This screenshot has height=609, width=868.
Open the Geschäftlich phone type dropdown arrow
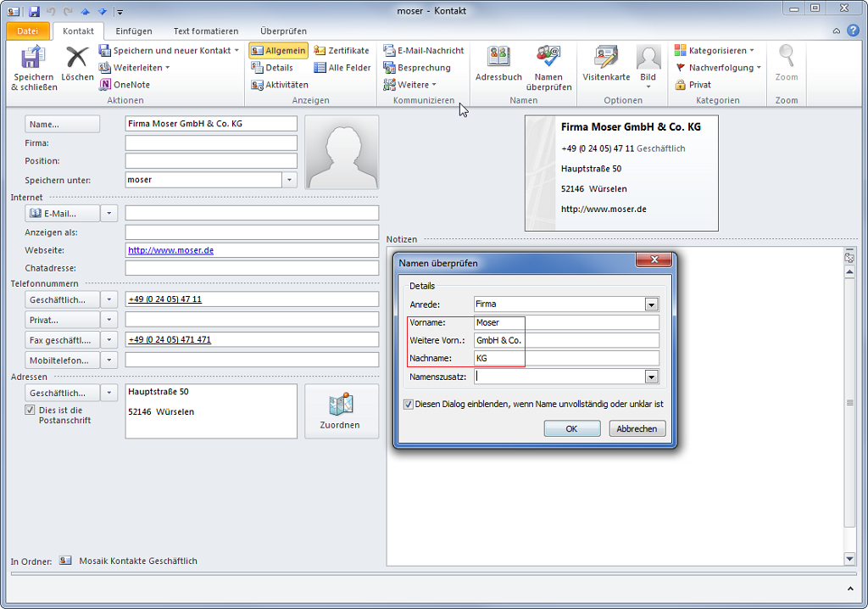[x=109, y=299]
